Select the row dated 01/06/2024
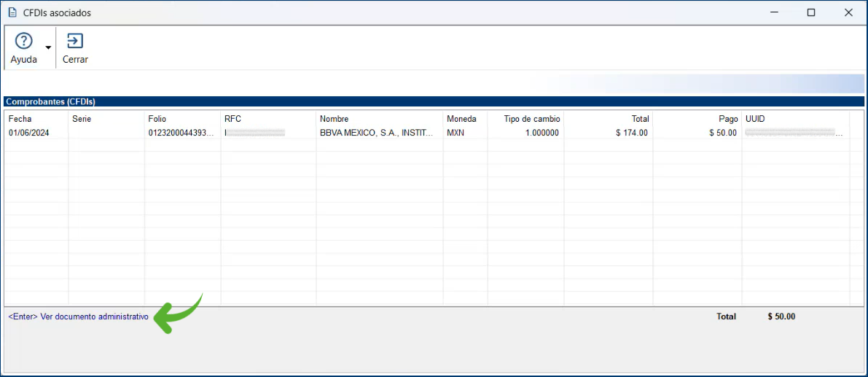Screen dimensions: 868x377 29,133
